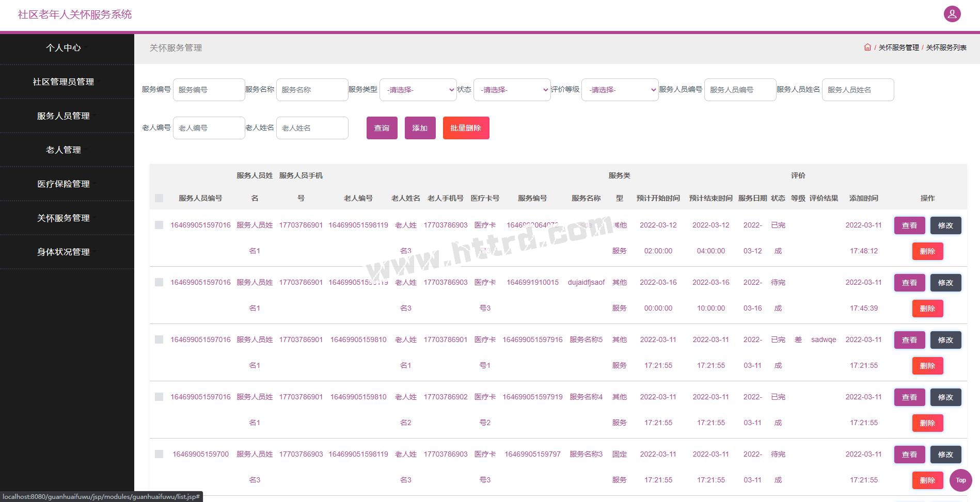Focus the 服务人员编号 input field

740,90
